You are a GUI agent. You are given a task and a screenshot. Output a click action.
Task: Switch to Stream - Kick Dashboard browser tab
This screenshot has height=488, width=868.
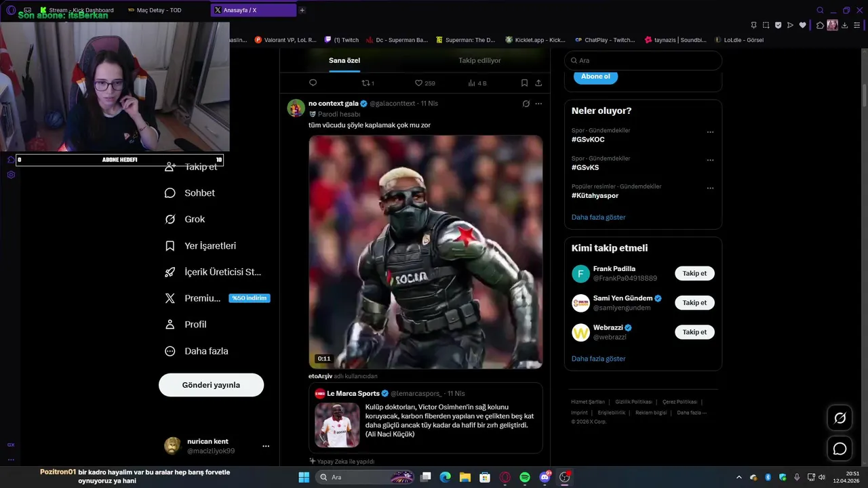(x=77, y=10)
